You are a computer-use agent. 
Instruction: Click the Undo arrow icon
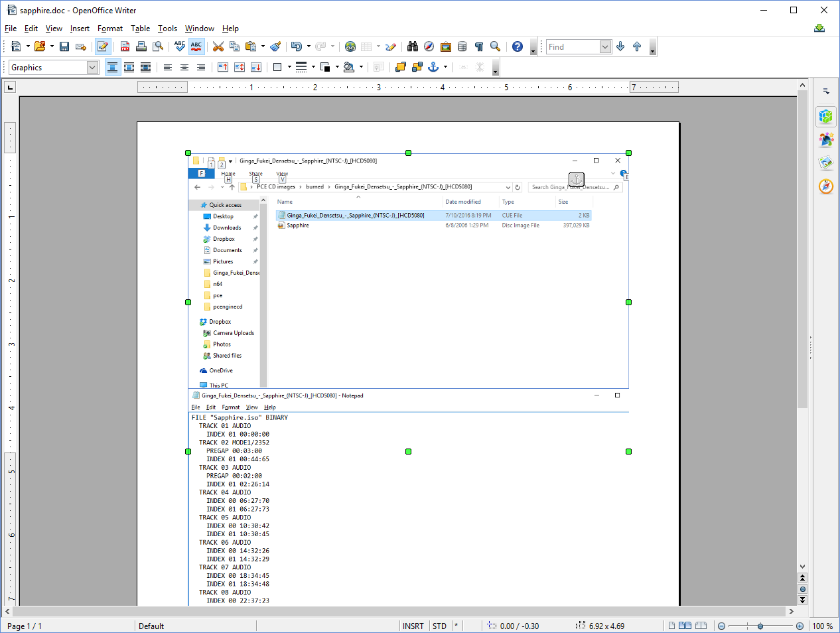296,46
